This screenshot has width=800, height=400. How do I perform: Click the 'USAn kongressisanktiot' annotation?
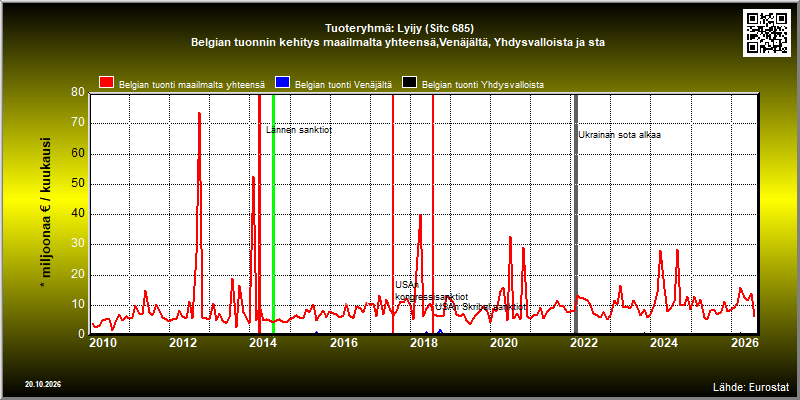pos(432,291)
